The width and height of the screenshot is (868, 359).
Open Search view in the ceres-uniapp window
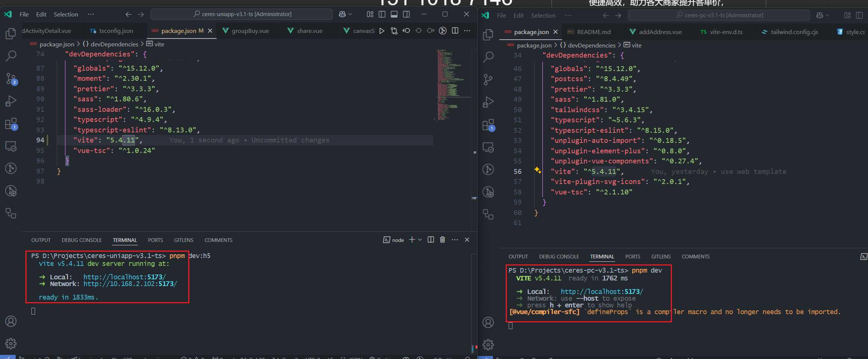tap(11, 56)
